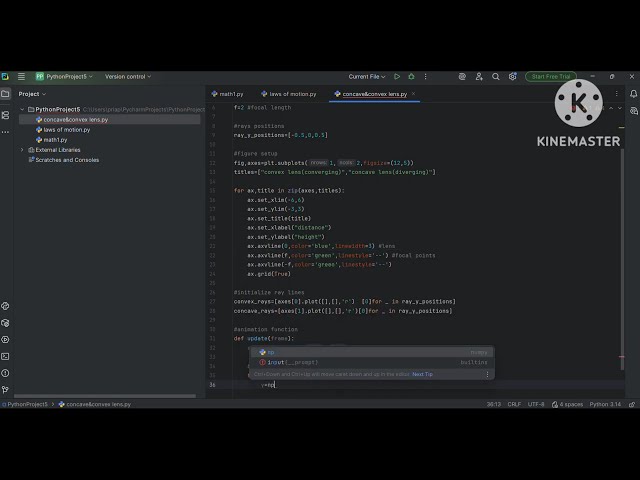Run the current file

397,76
